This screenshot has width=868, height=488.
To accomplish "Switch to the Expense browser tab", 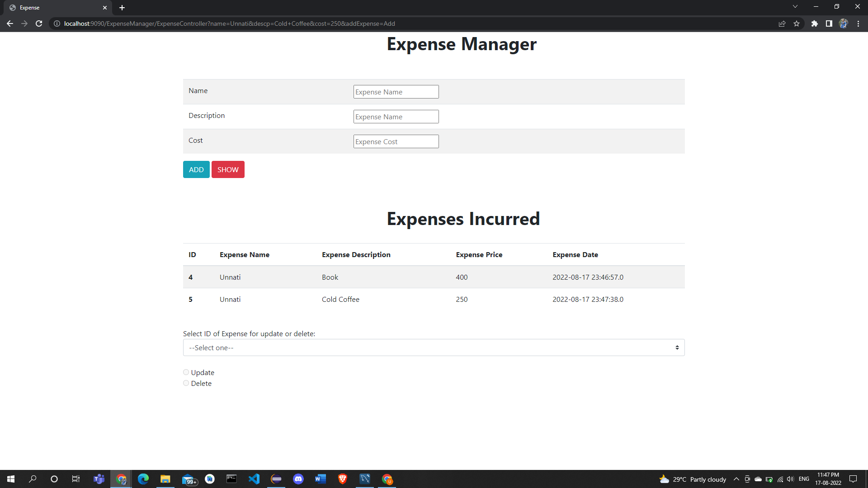I will (x=54, y=7).
